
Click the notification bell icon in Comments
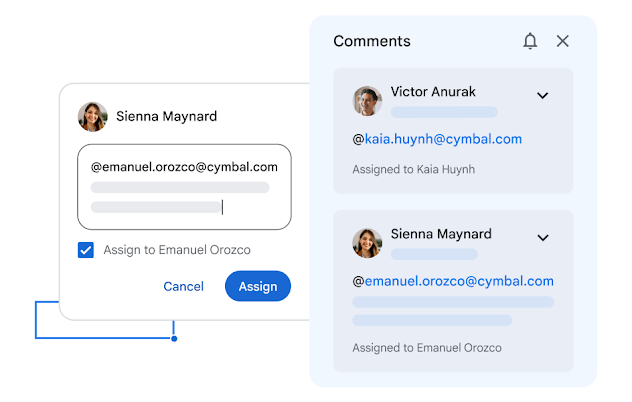530,41
